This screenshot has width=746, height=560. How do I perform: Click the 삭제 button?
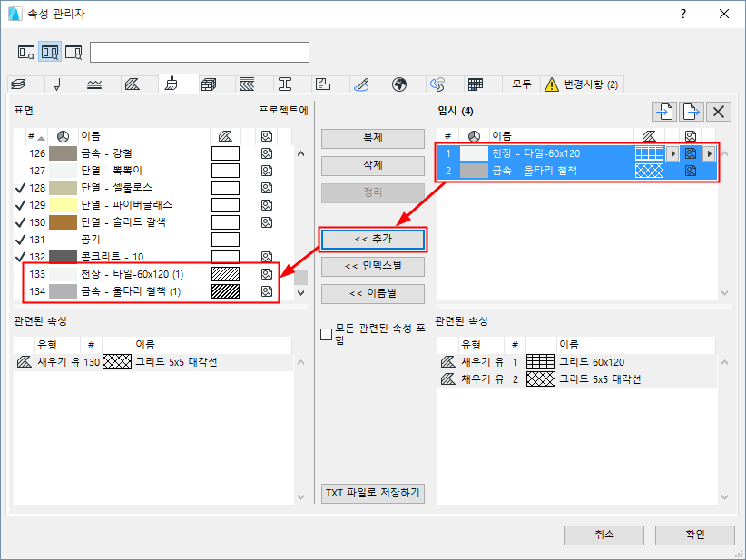point(373,165)
